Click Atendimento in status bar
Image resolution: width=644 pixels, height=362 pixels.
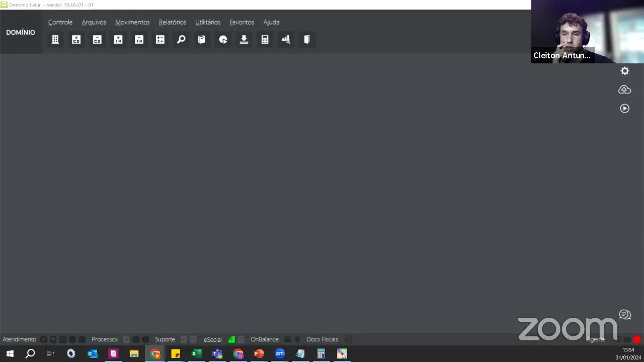click(x=19, y=339)
